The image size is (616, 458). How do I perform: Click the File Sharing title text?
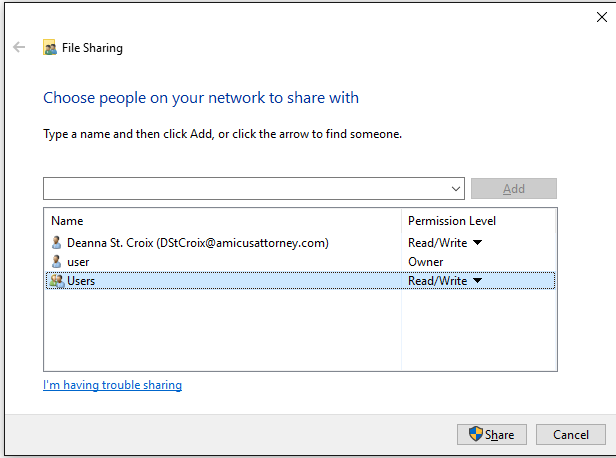92,48
